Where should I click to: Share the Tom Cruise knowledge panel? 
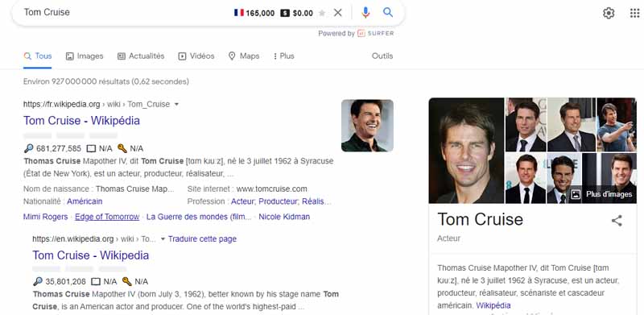pyautogui.click(x=617, y=221)
